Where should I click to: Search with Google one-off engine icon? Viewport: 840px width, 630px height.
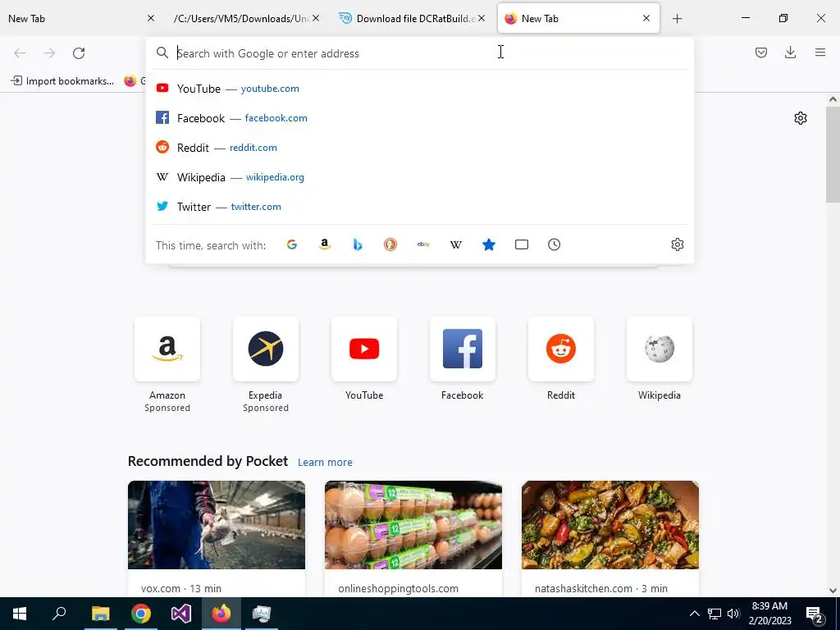coord(292,244)
